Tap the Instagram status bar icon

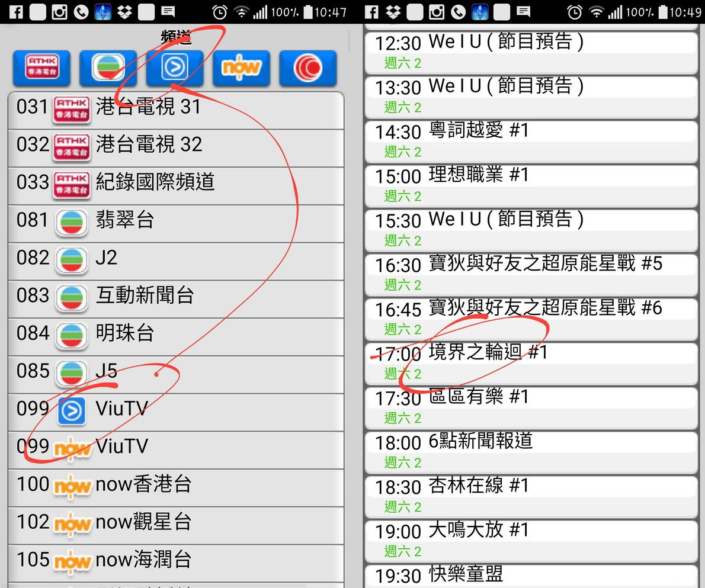pyautogui.click(x=59, y=12)
